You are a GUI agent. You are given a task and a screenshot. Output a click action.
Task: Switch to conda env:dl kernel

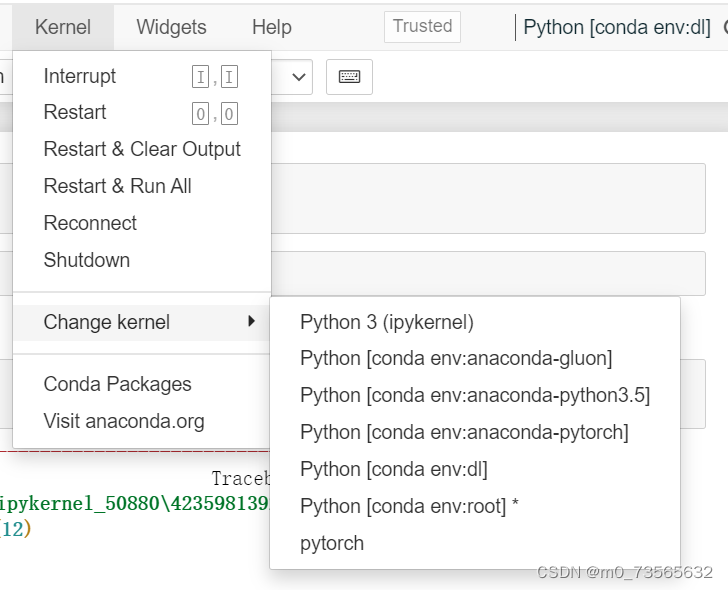[394, 469]
